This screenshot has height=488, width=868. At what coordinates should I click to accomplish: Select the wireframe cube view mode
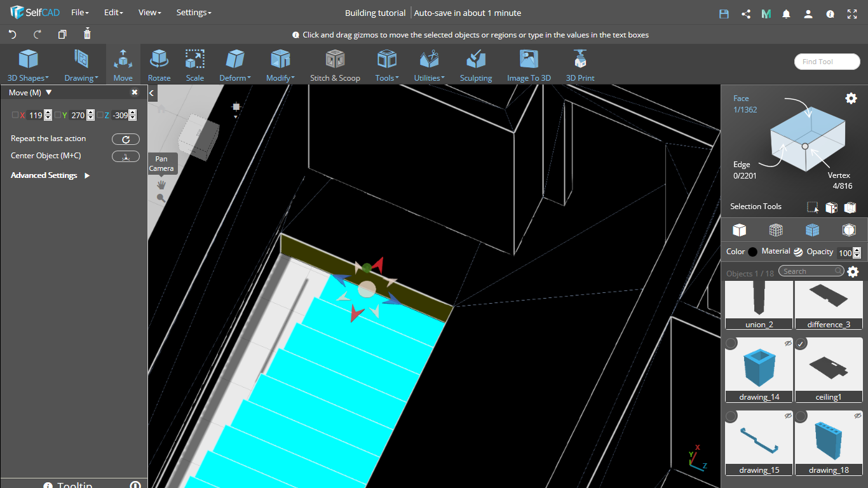click(776, 230)
